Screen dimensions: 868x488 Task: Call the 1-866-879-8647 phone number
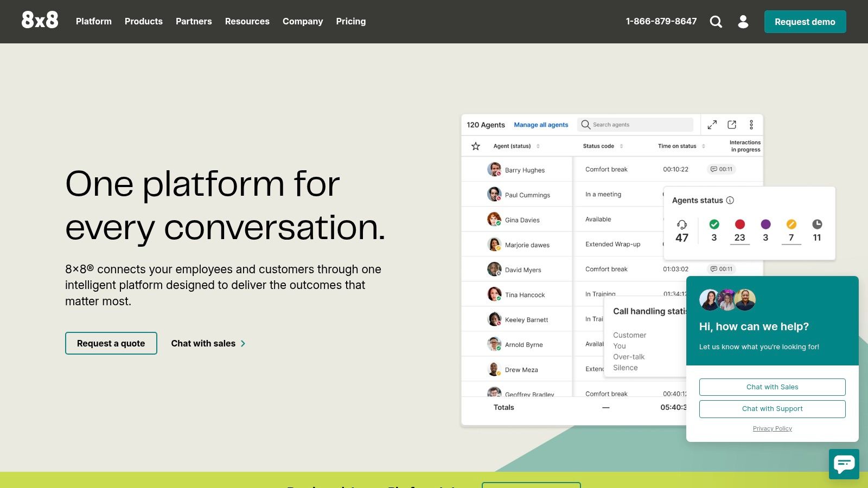tap(661, 21)
